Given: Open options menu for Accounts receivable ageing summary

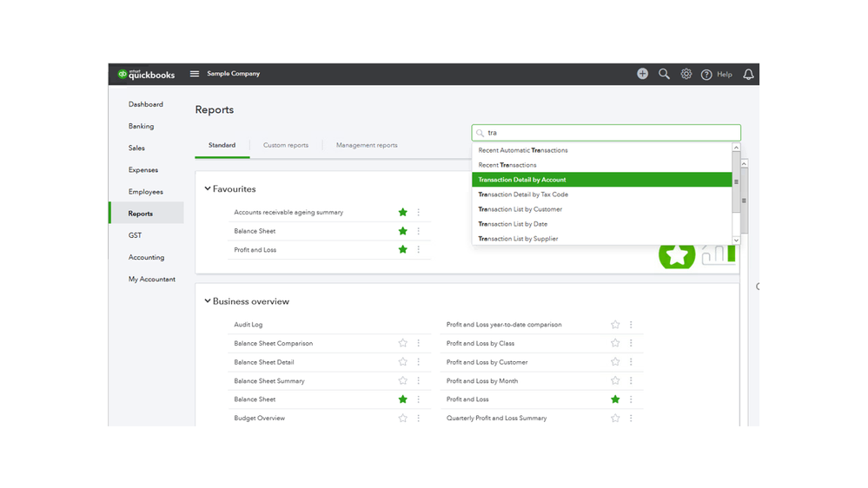Looking at the screenshot, I should click(x=419, y=213).
